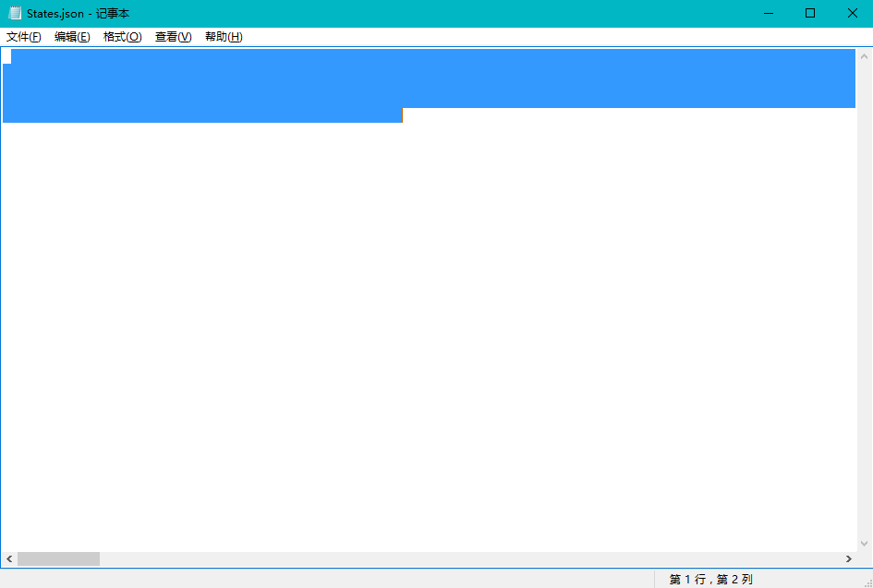Viewport: 873px width, 588px height.
Task: Click the Notepad icon in the title bar
Action: tap(15, 13)
